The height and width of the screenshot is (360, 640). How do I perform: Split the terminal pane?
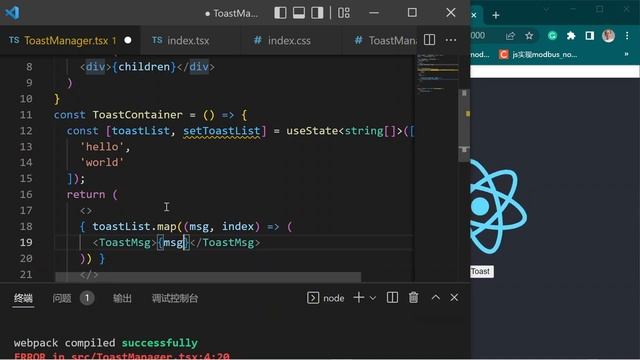coord(392,298)
